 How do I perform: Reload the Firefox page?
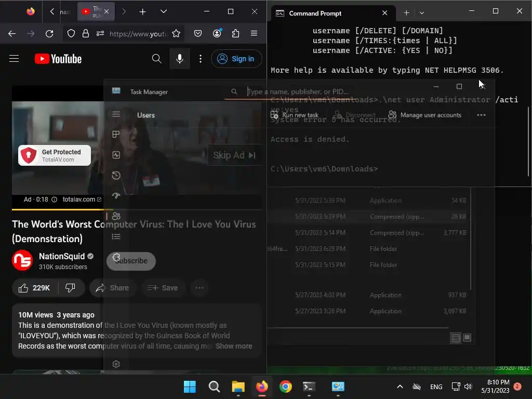(x=49, y=33)
